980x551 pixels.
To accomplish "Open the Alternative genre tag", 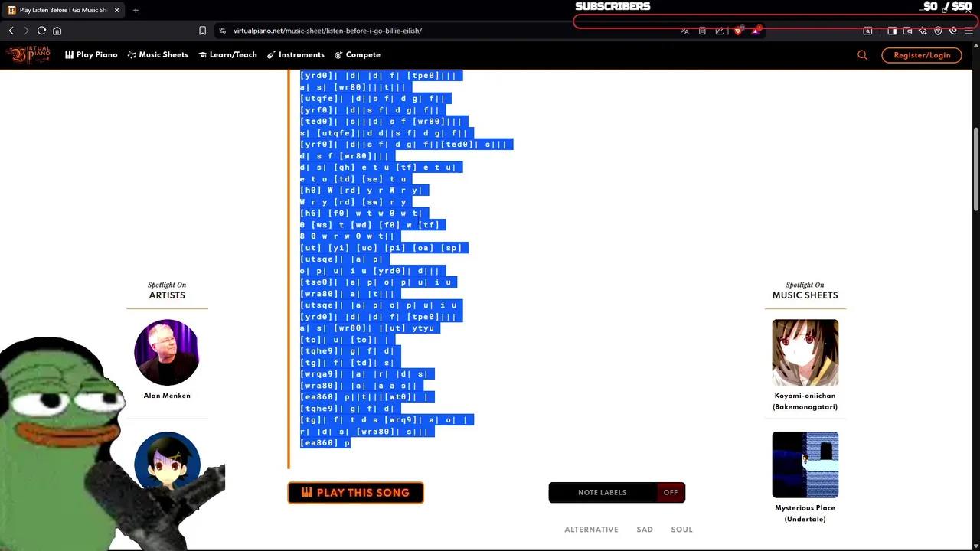I will pyautogui.click(x=591, y=530).
